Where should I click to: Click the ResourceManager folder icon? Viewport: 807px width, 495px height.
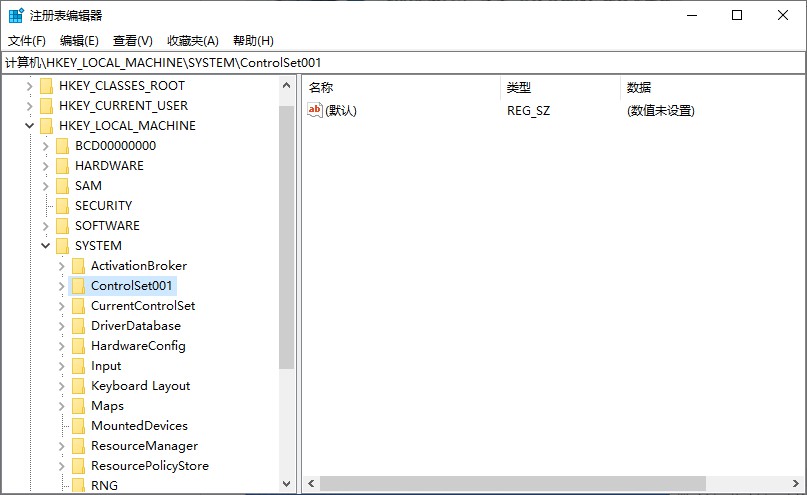78,446
